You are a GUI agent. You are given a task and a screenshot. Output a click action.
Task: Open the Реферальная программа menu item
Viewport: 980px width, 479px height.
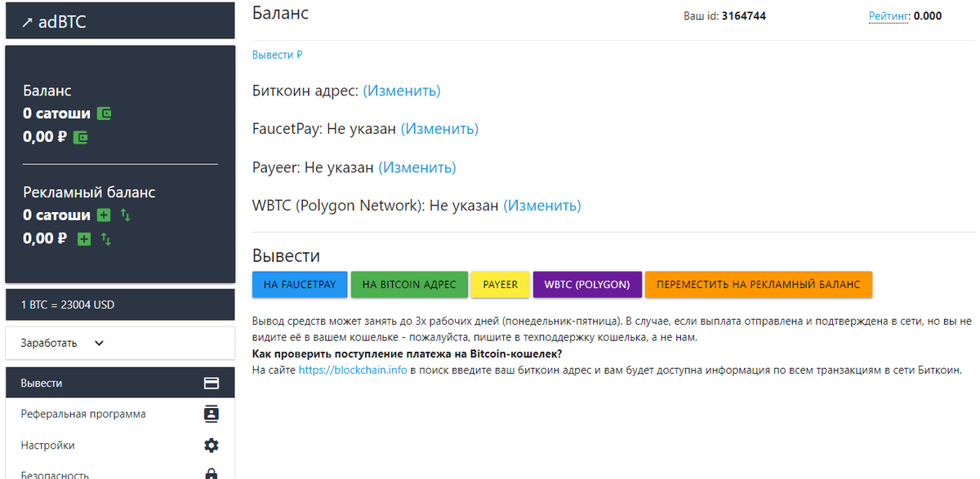tap(120, 414)
